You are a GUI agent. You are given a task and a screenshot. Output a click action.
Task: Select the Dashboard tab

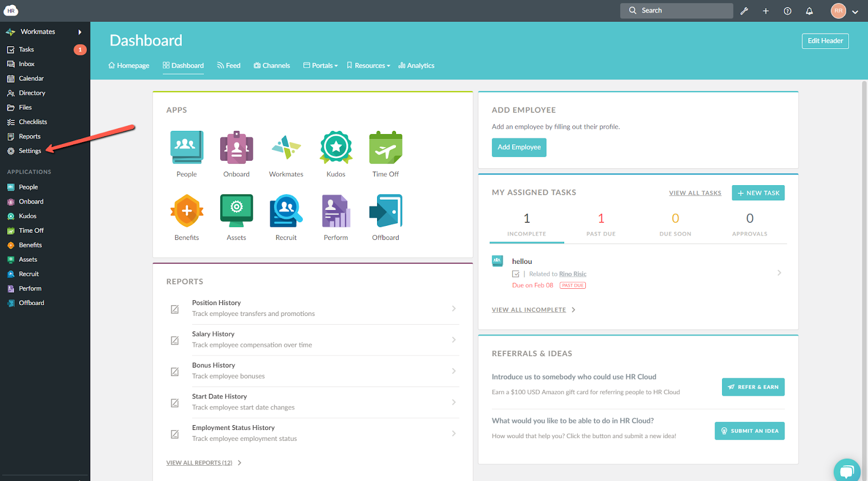(x=183, y=66)
